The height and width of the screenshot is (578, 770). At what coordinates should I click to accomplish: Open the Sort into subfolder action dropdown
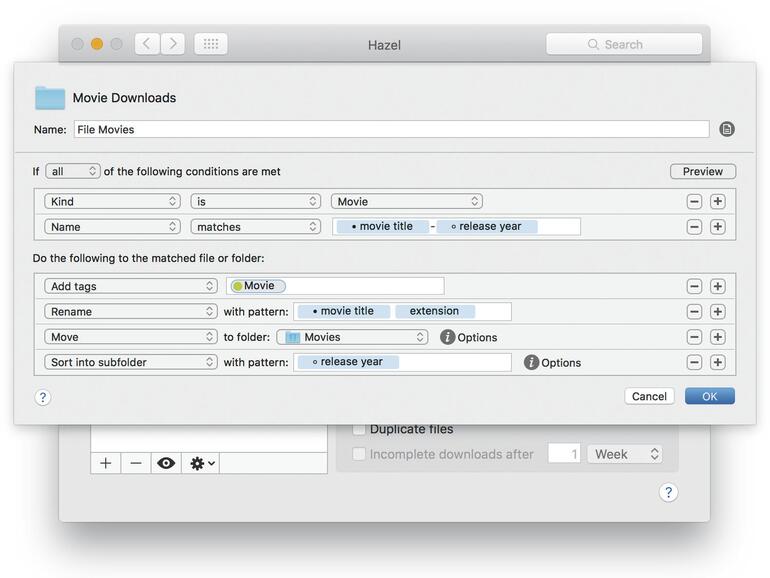coord(131,362)
